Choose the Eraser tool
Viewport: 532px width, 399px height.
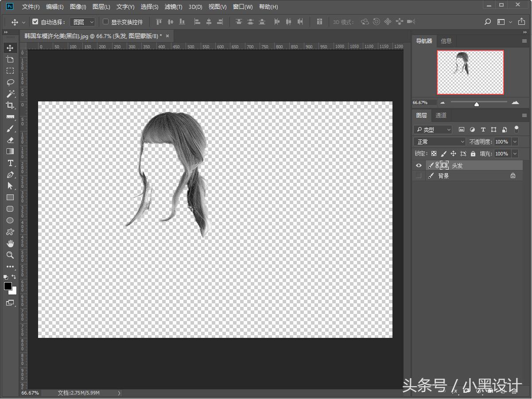pyautogui.click(x=10, y=140)
